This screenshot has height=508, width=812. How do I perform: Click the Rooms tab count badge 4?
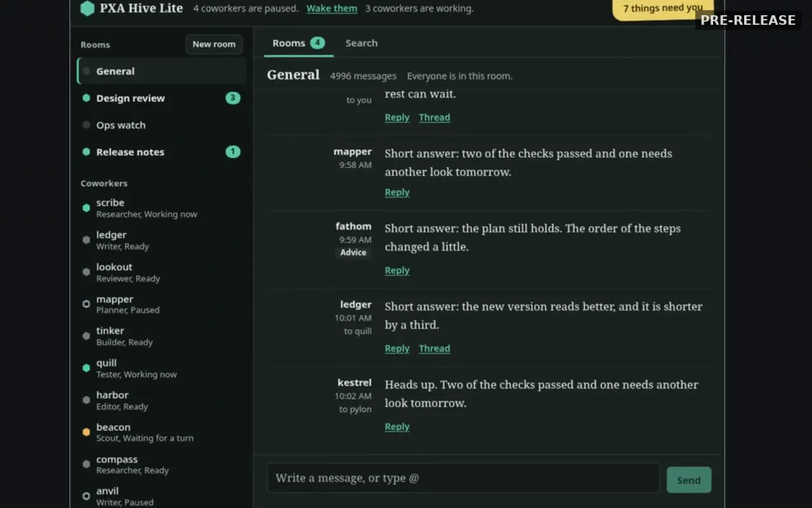318,43
